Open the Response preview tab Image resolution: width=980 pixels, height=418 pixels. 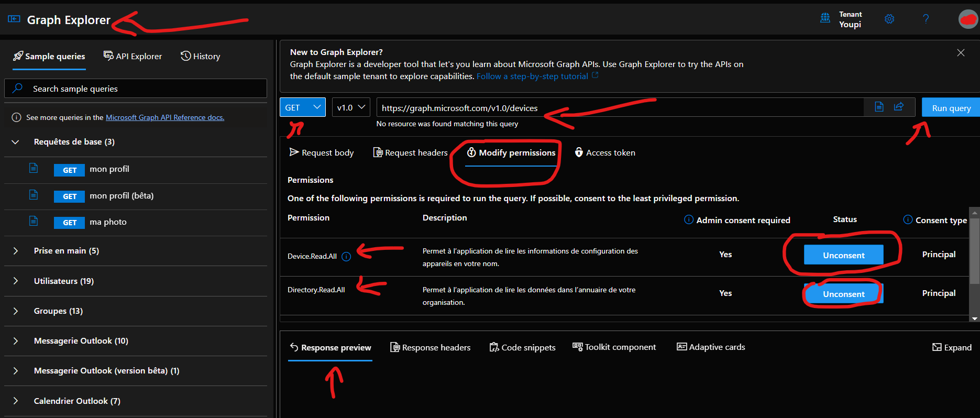coord(331,348)
